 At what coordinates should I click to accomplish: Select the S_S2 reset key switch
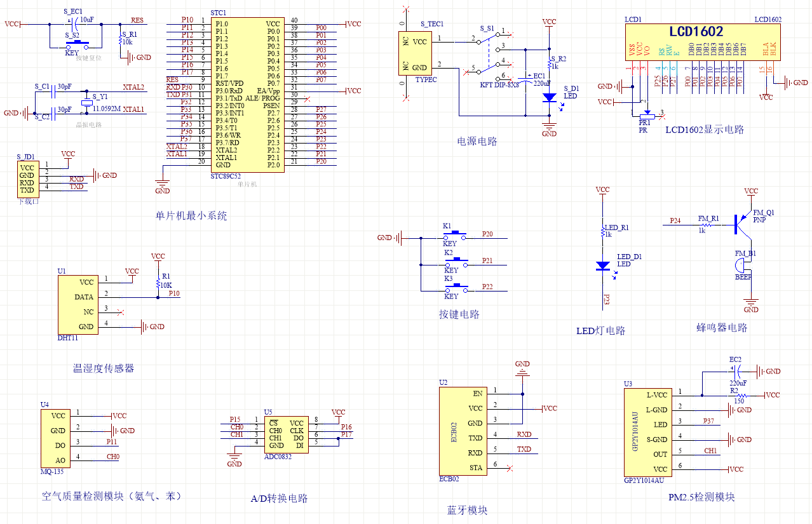point(76,45)
